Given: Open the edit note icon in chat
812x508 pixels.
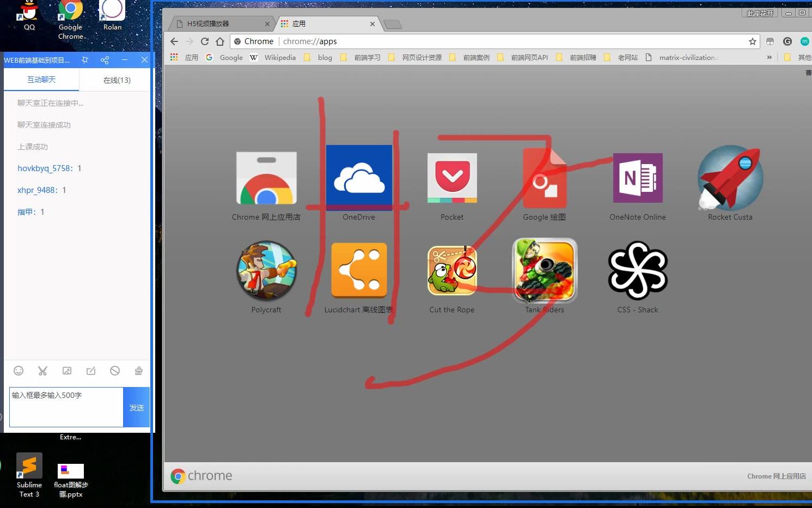Looking at the screenshot, I should [x=91, y=371].
